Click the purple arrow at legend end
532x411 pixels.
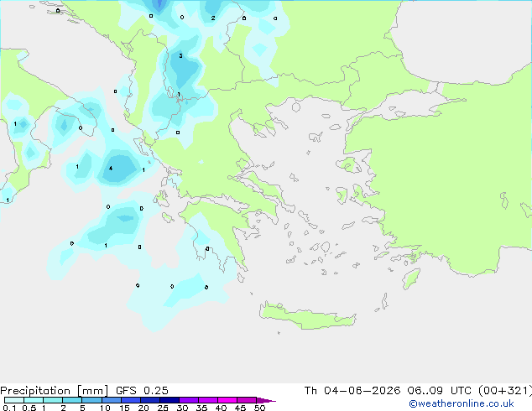click(266, 400)
